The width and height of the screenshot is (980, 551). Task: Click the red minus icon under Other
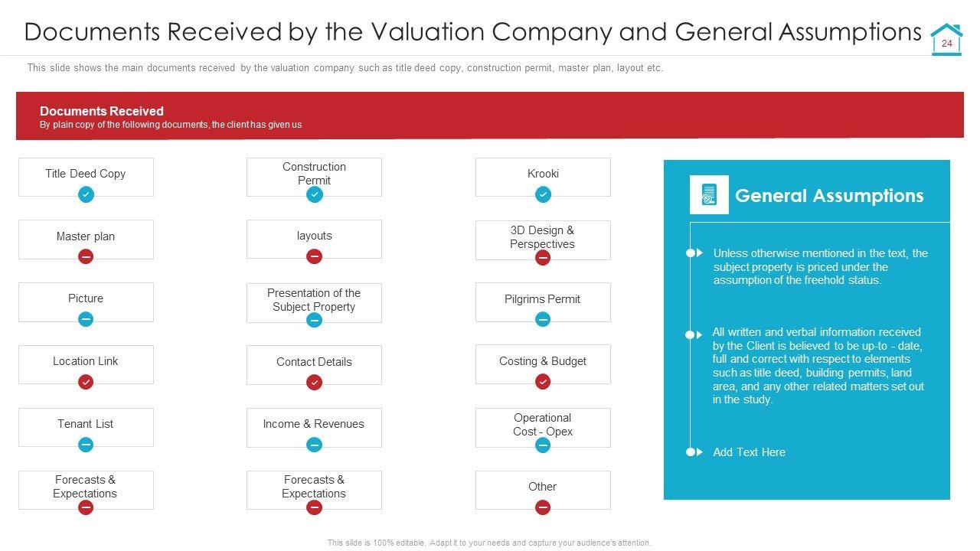(x=543, y=507)
